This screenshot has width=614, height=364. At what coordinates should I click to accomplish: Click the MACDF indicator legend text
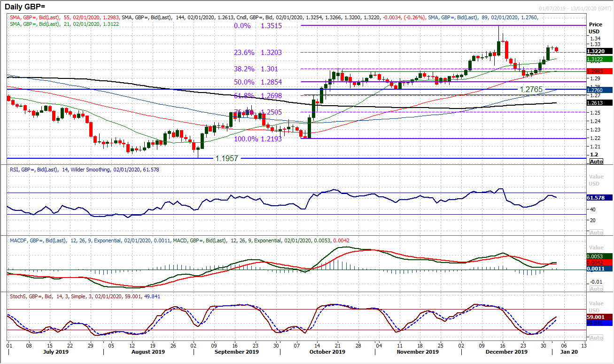coord(179,240)
